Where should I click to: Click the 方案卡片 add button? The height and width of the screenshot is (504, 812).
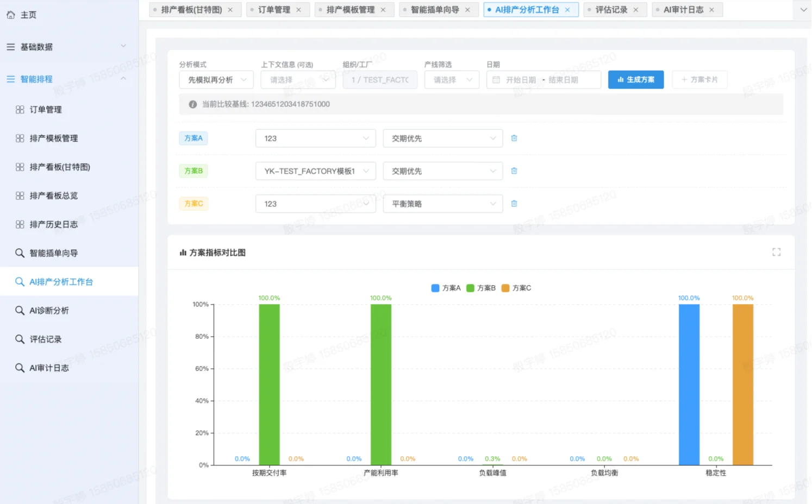point(699,80)
